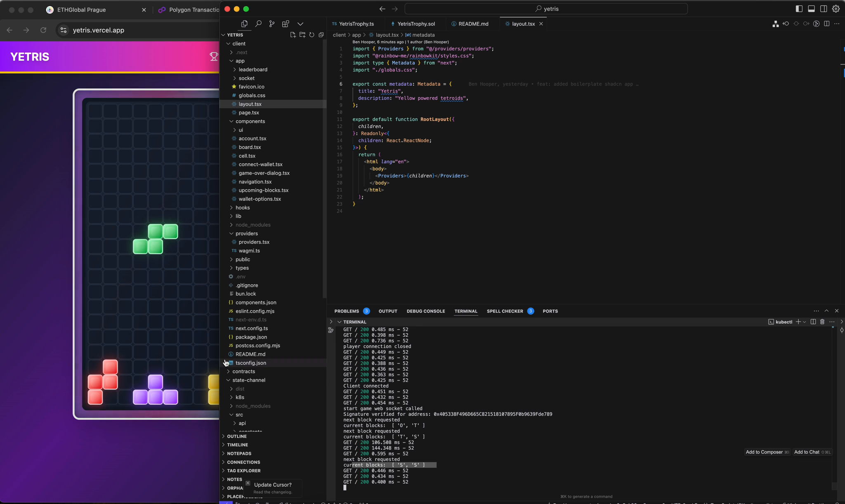Show additional views chevron in activity bar
The width and height of the screenshot is (845, 504).
[x=300, y=24]
